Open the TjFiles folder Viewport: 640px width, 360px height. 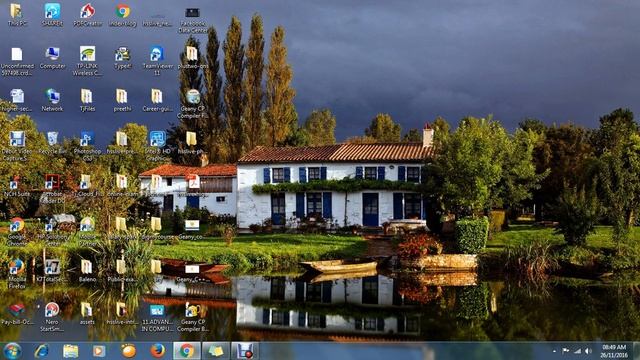tap(87, 100)
